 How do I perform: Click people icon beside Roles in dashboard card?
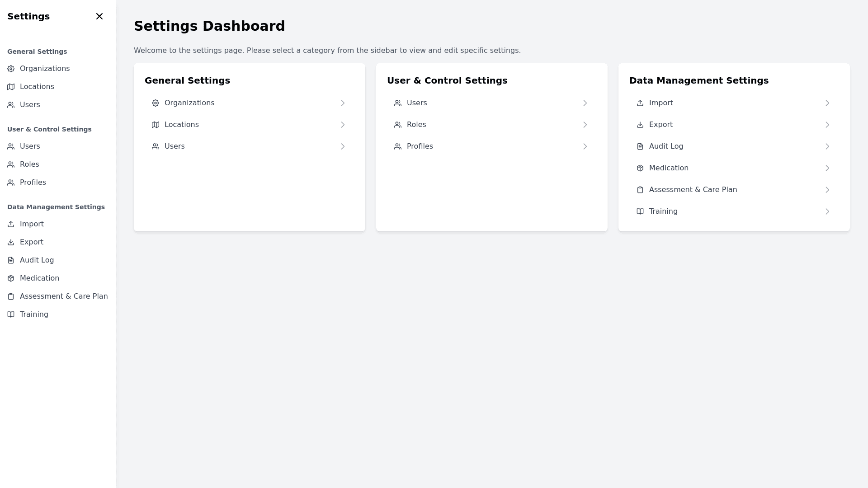(398, 125)
